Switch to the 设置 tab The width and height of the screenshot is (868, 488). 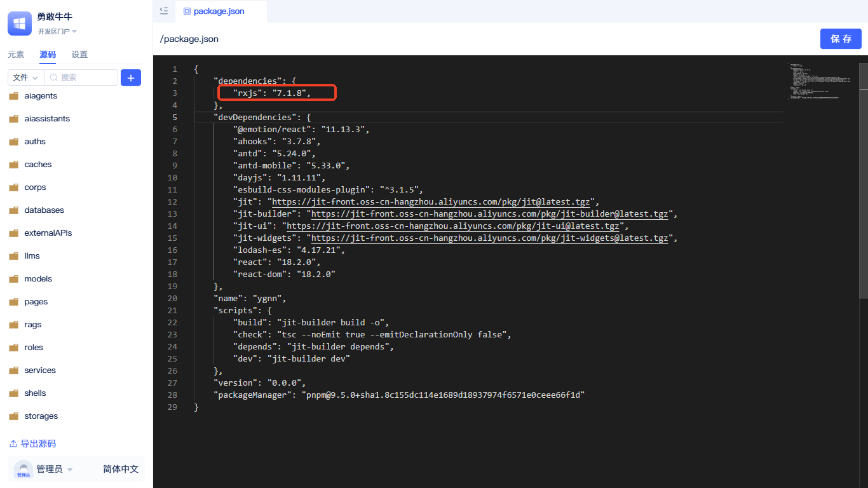click(79, 55)
